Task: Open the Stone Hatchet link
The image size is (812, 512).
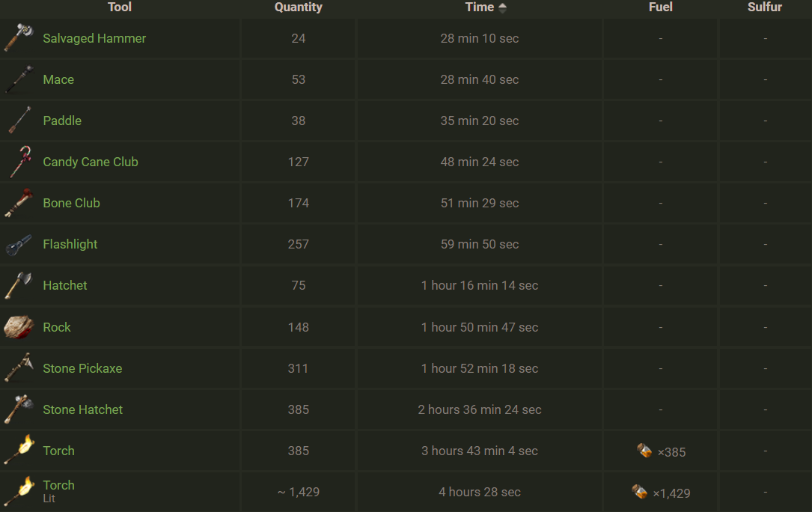Action: tap(82, 409)
